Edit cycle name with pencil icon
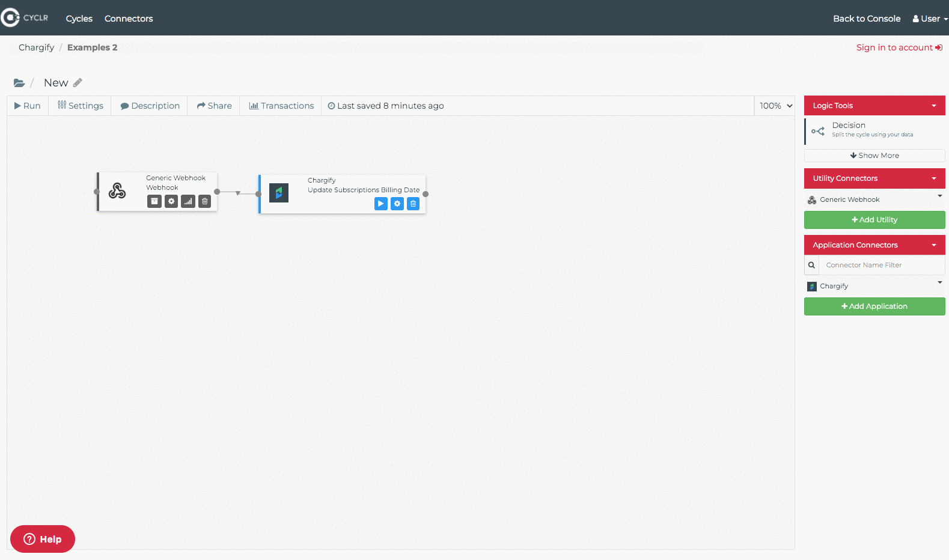The height and width of the screenshot is (560, 949). pyautogui.click(x=78, y=83)
